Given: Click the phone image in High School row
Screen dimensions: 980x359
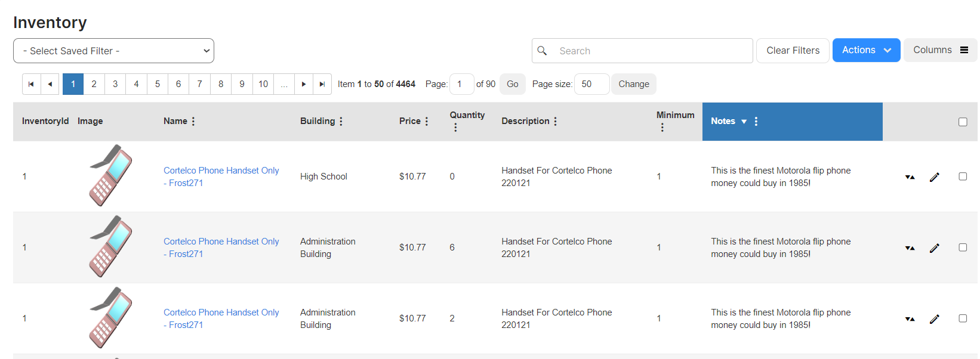Looking at the screenshot, I should point(111,175).
